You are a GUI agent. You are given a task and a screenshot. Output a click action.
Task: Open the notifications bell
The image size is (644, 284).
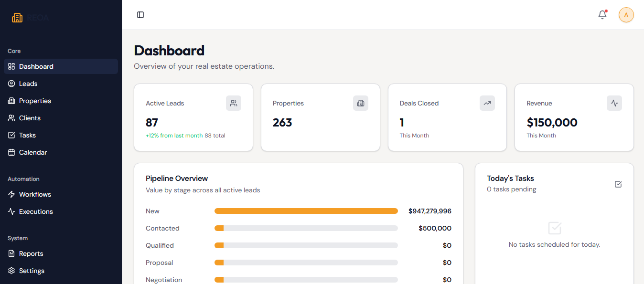pyautogui.click(x=602, y=15)
